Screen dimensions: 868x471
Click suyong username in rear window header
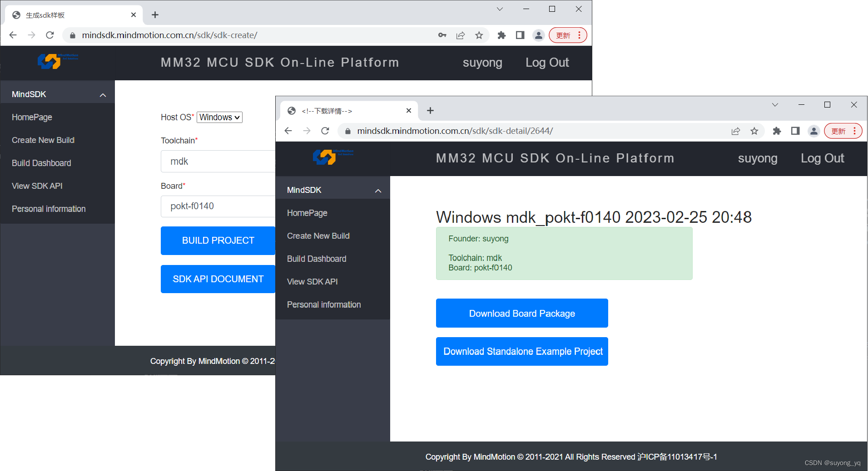[x=482, y=63]
